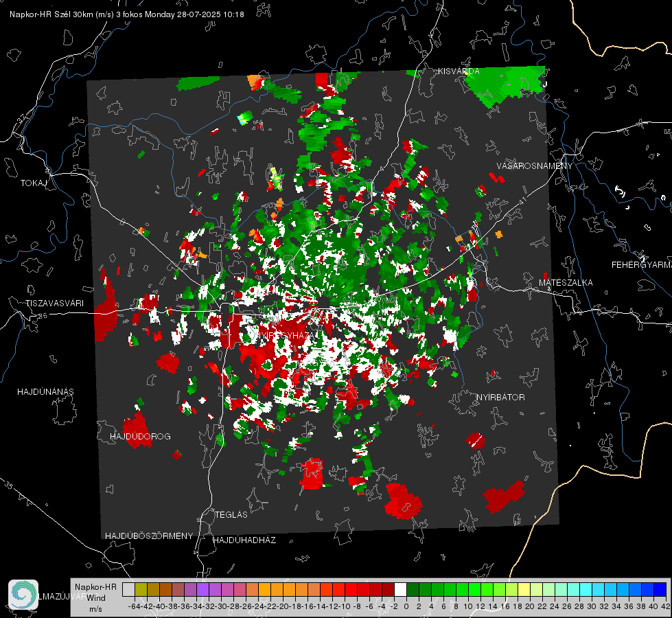Click the FEHÉRGYARMAT label at right edge
The image size is (672, 618).
pos(642,265)
